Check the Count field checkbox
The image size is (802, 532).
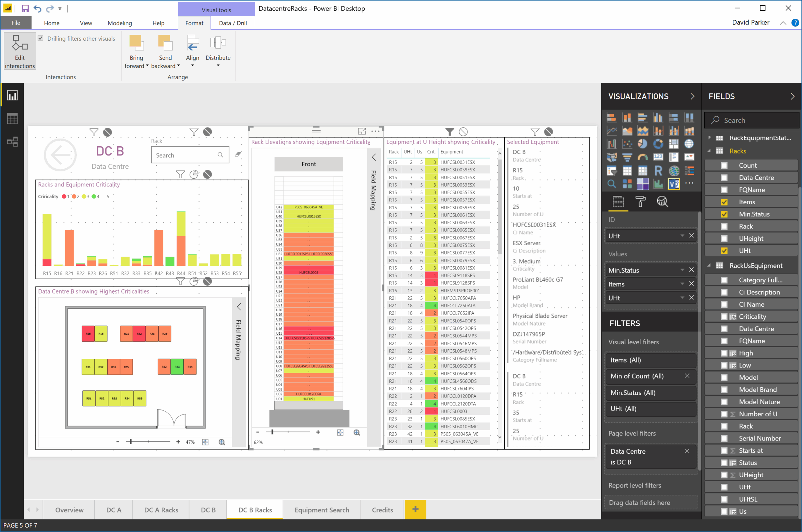tap(724, 165)
